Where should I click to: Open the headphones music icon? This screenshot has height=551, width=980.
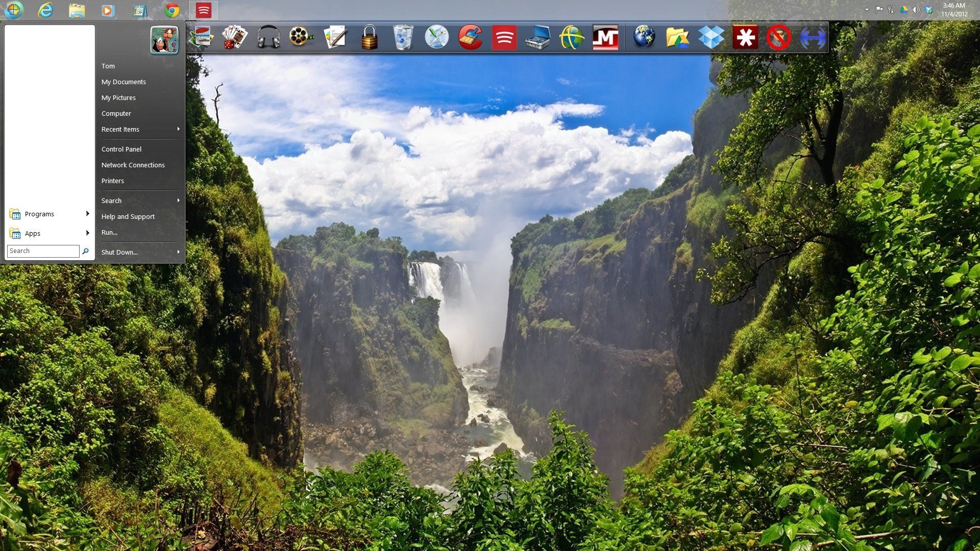(x=268, y=37)
